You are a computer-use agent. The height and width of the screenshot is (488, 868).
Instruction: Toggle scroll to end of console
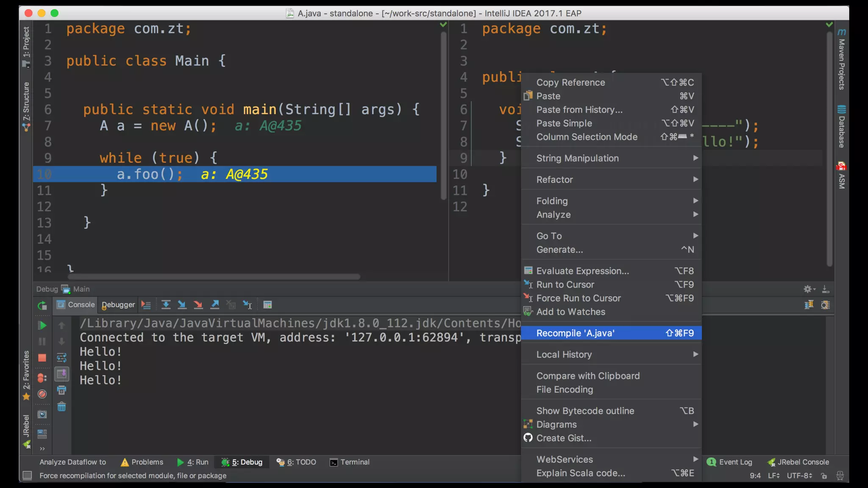tap(62, 374)
